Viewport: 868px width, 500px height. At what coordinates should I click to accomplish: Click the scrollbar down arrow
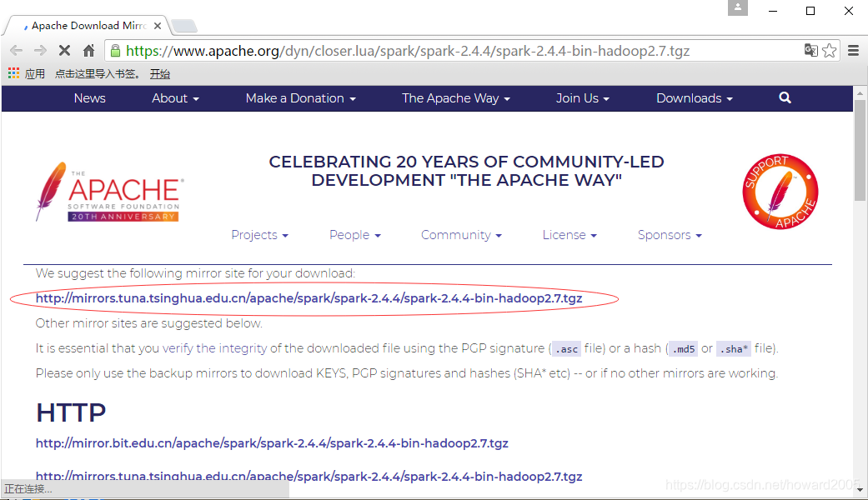click(x=860, y=489)
